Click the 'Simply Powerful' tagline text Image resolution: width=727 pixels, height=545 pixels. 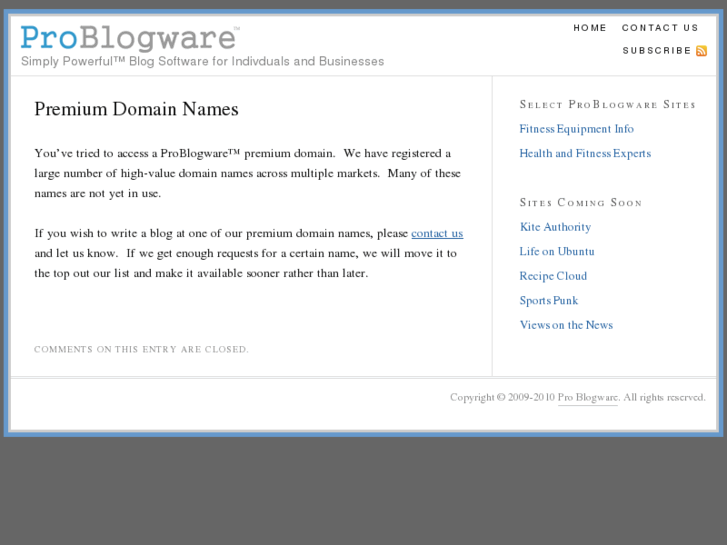pyautogui.click(x=203, y=62)
